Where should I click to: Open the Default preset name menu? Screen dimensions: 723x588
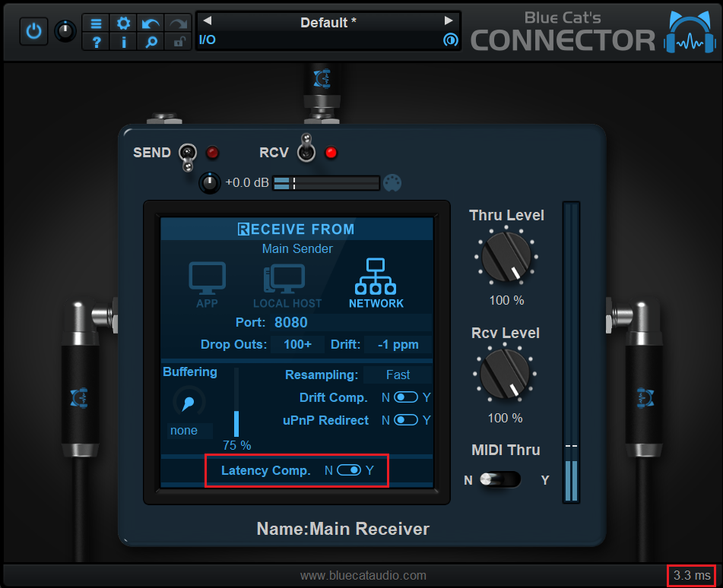point(328,22)
